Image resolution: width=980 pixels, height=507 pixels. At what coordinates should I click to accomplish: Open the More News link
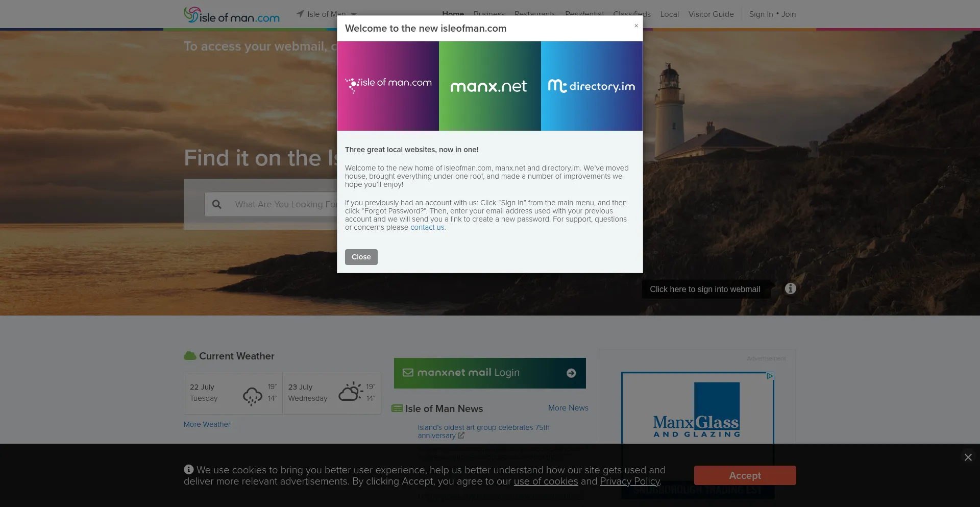click(568, 408)
